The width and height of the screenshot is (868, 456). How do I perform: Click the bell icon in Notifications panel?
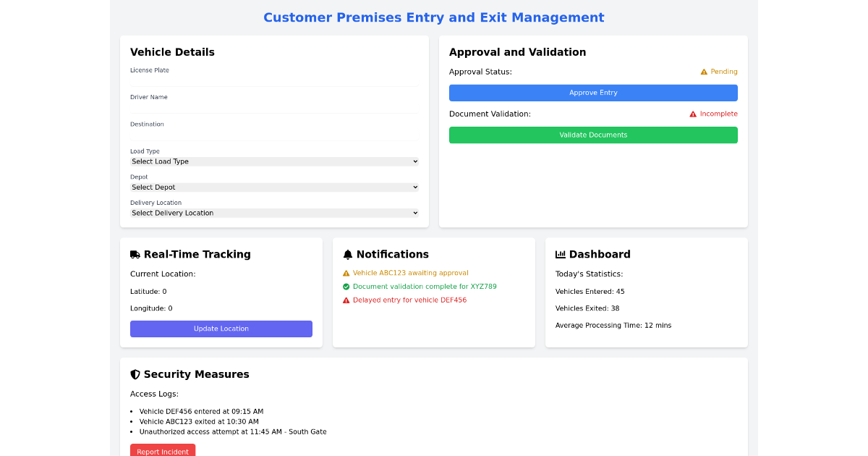(x=348, y=254)
